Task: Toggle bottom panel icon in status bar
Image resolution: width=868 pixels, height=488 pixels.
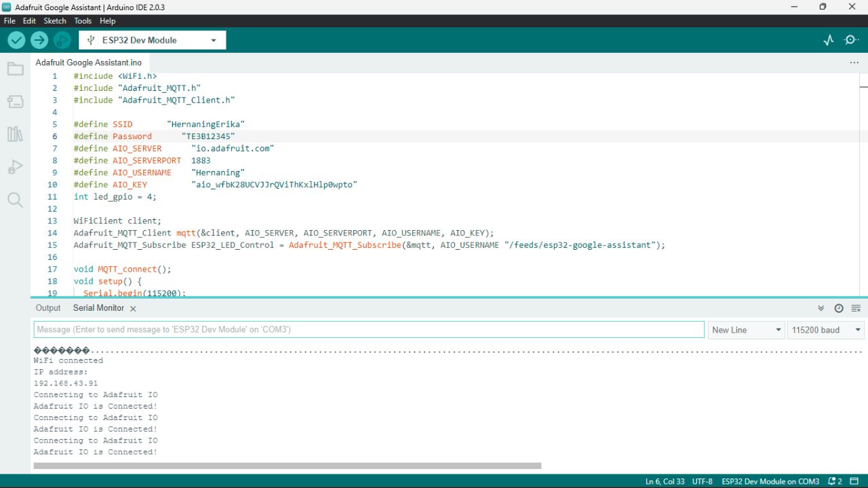Action: coord(856,481)
